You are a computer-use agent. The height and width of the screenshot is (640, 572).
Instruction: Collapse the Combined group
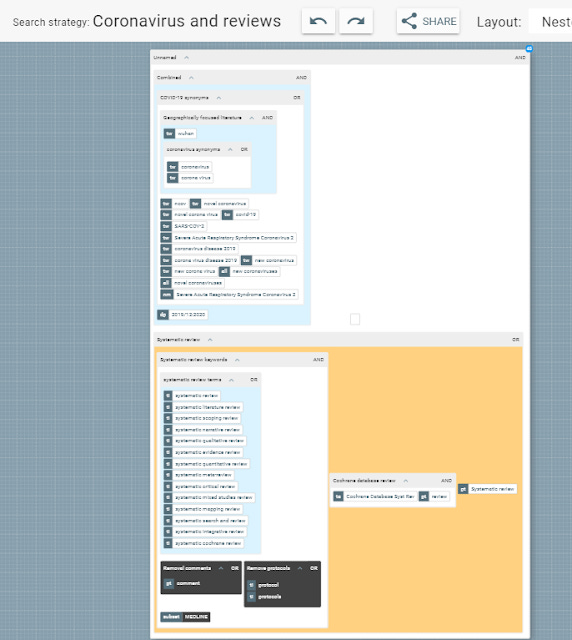tap(191, 78)
